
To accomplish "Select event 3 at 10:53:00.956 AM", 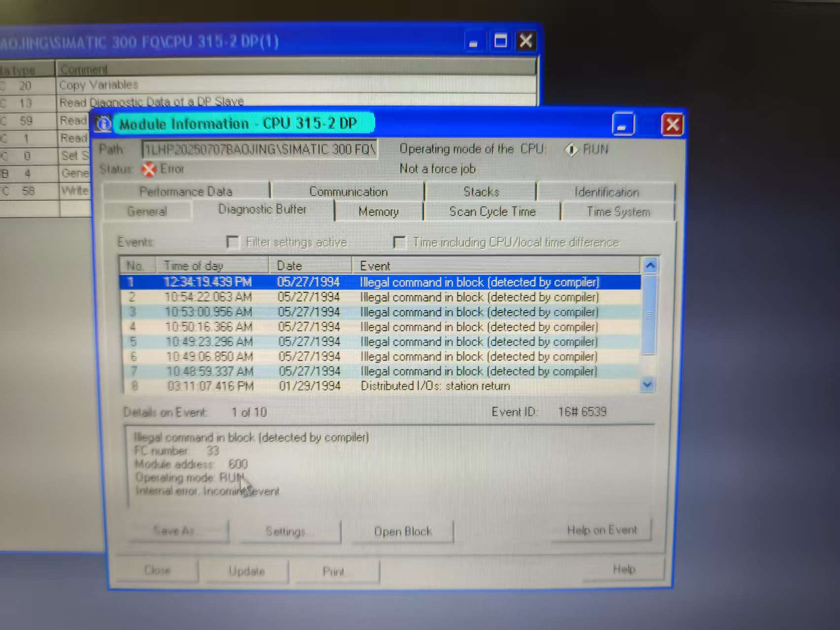I will (381, 312).
